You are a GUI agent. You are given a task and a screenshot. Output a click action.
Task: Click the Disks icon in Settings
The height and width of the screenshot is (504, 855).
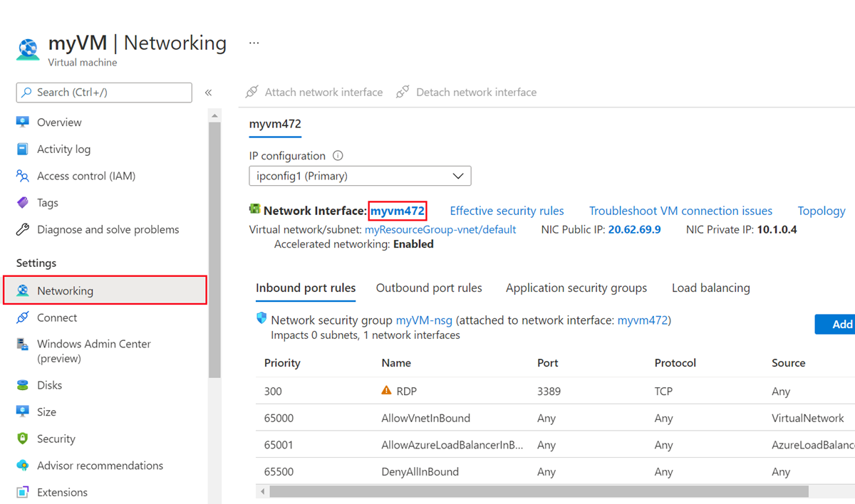(23, 385)
